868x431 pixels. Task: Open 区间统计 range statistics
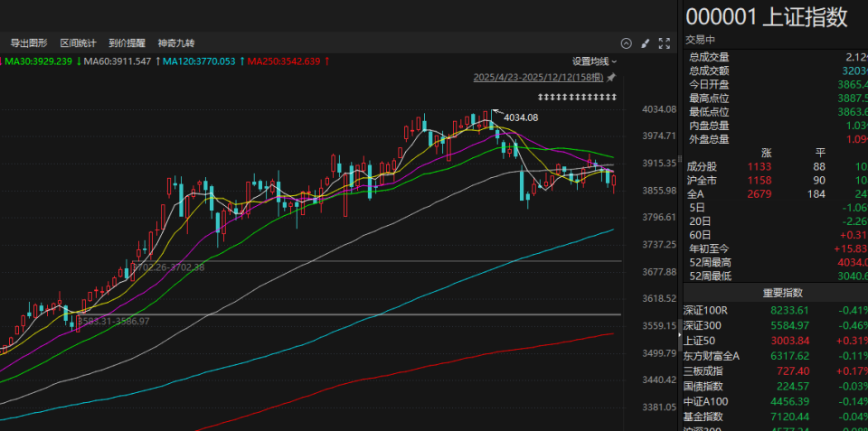[x=78, y=43]
